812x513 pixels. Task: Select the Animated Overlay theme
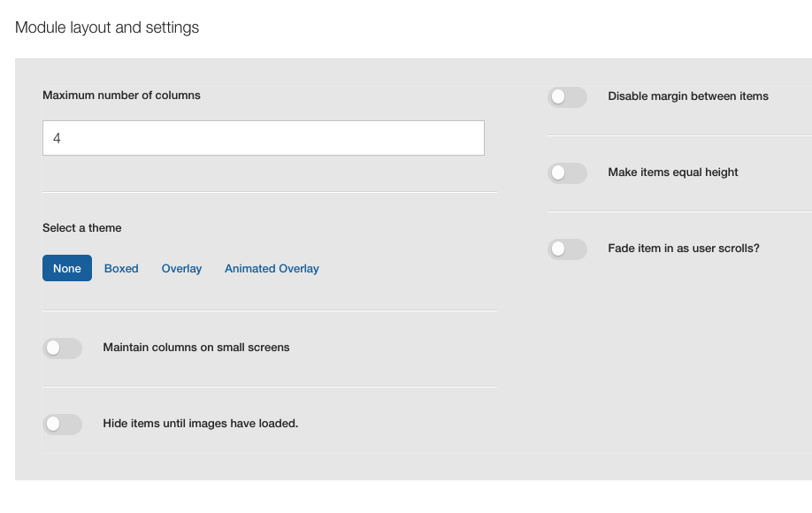click(272, 269)
